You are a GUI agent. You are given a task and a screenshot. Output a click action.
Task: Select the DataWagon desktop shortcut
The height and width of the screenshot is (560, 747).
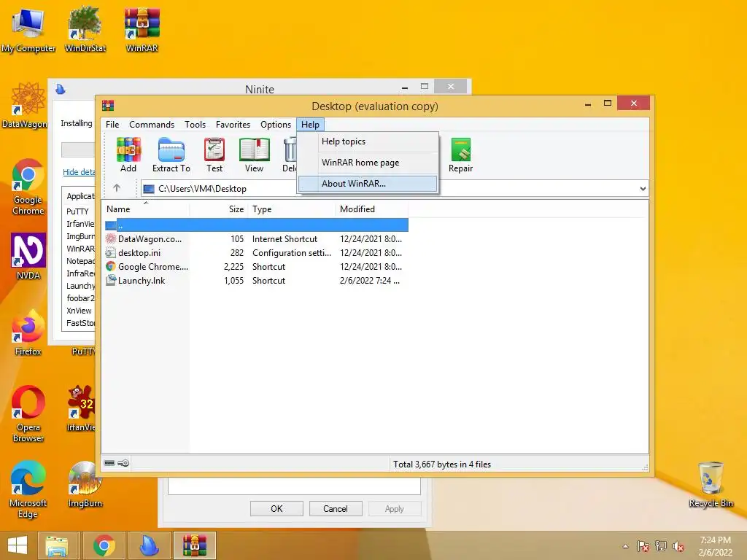(24, 106)
